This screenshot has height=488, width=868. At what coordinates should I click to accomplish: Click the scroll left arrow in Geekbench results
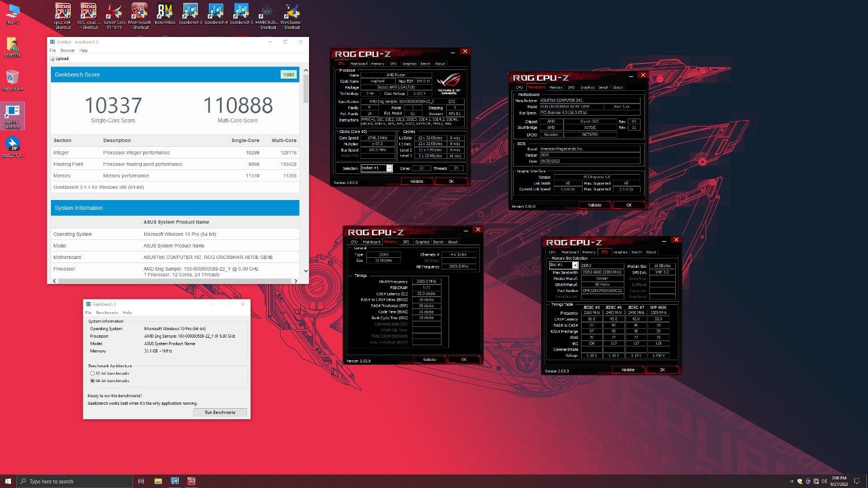click(x=54, y=281)
